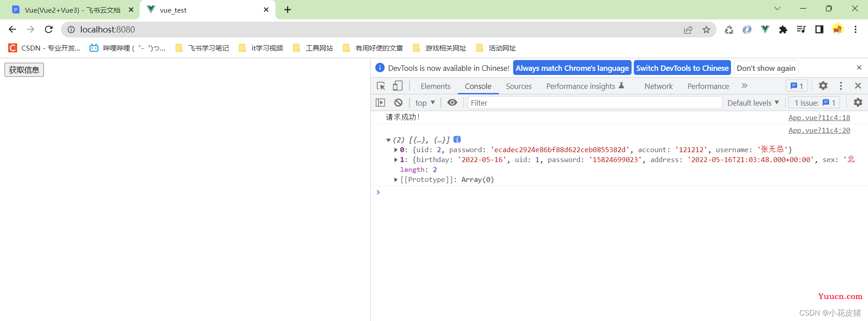The width and height of the screenshot is (868, 321).
Task: Switch to the Network tab
Action: (x=658, y=86)
